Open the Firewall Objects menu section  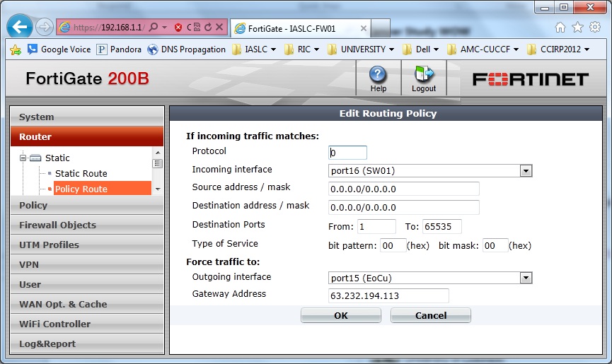pos(86,225)
